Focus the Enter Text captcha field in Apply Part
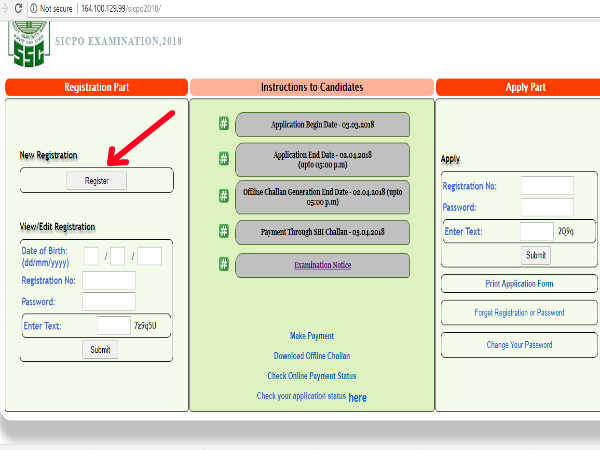Image resolution: width=600 pixels, height=450 pixels. 537,231
